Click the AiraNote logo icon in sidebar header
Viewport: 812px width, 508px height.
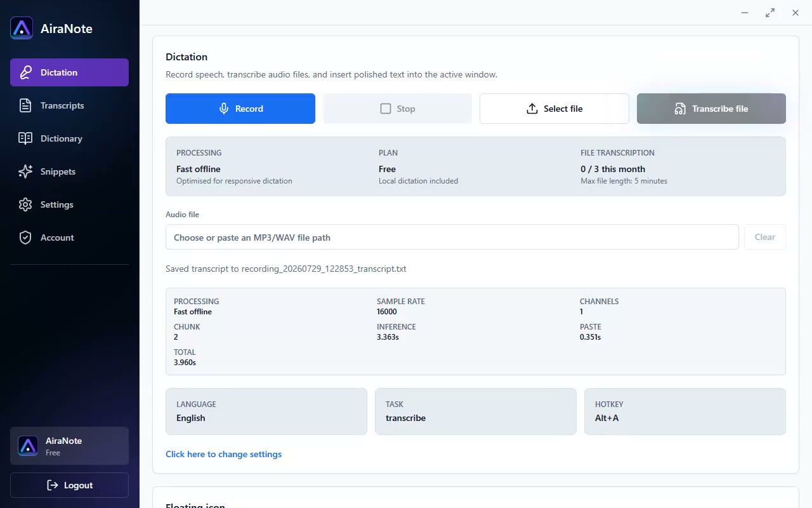[22, 28]
